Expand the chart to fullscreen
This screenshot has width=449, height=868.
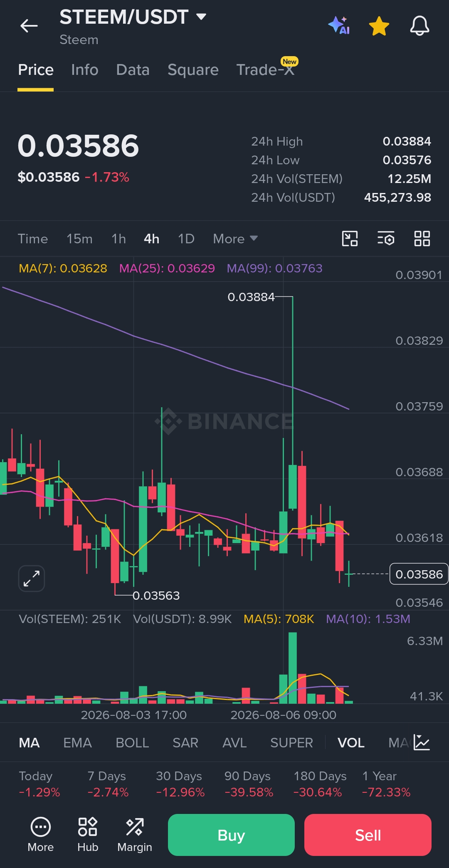[x=32, y=578]
